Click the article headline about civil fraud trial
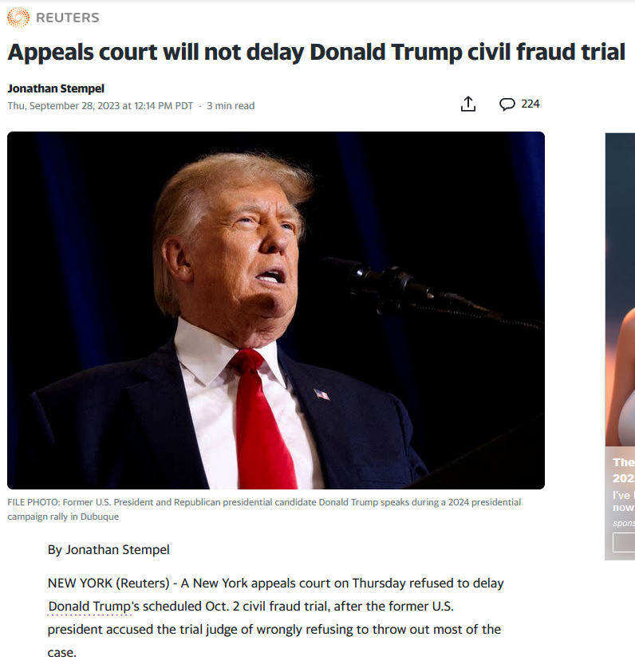Image resolution: width=635 pixels, height=672 pixels. (317, 53)
